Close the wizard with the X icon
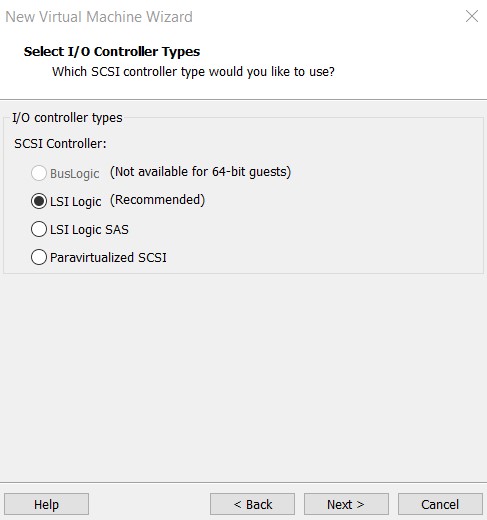Screen dimensions: 487x520 tap(472, 16)
